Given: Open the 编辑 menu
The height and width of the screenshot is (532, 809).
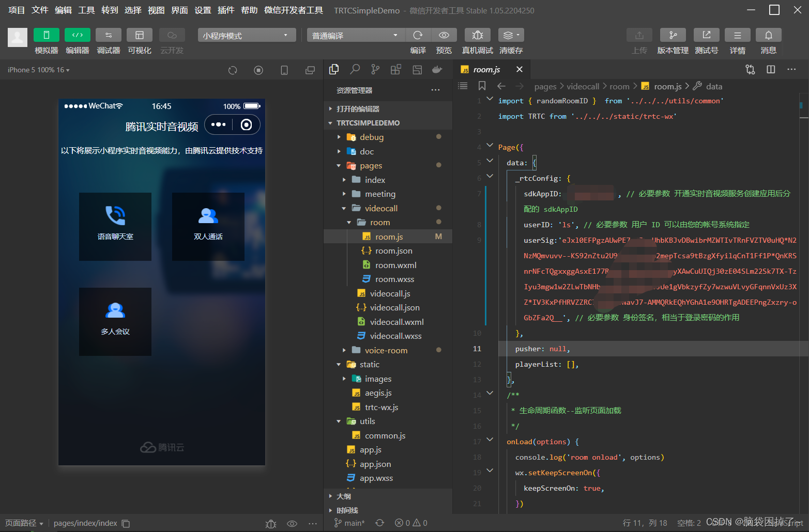Looking at the screenshot, I should 63,10.
